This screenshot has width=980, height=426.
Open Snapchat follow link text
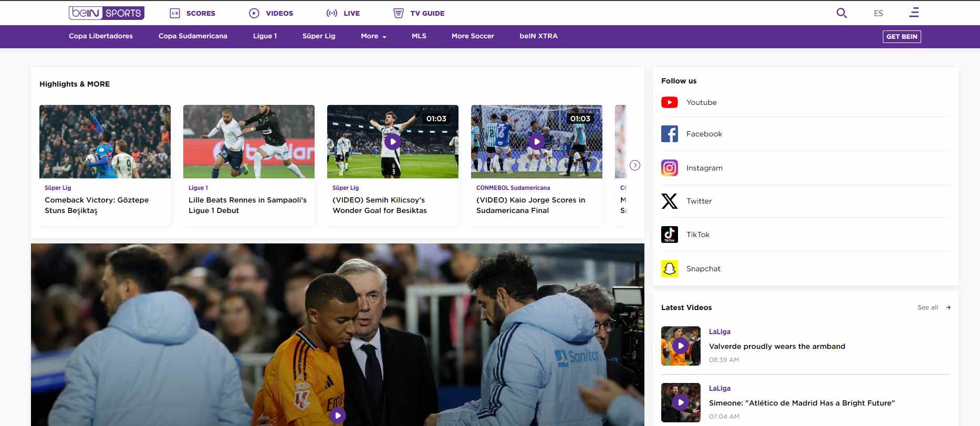tap(703, 269)
